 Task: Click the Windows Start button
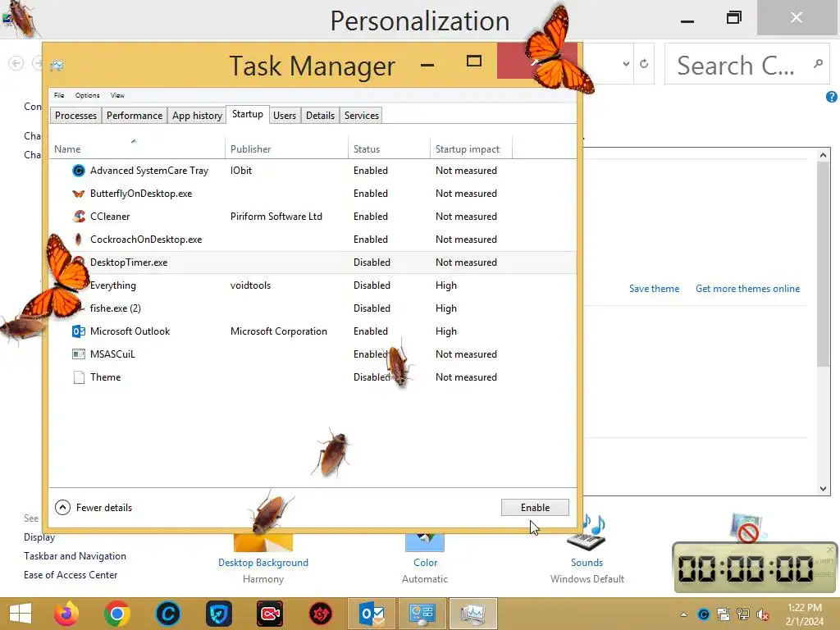pyautogui.click(x=21, y=614)
